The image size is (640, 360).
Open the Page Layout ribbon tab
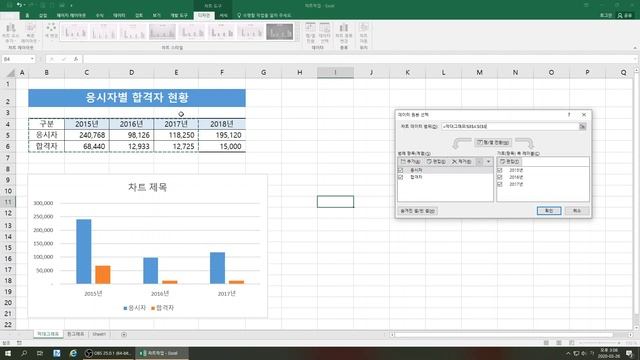[x=71, y=15]
